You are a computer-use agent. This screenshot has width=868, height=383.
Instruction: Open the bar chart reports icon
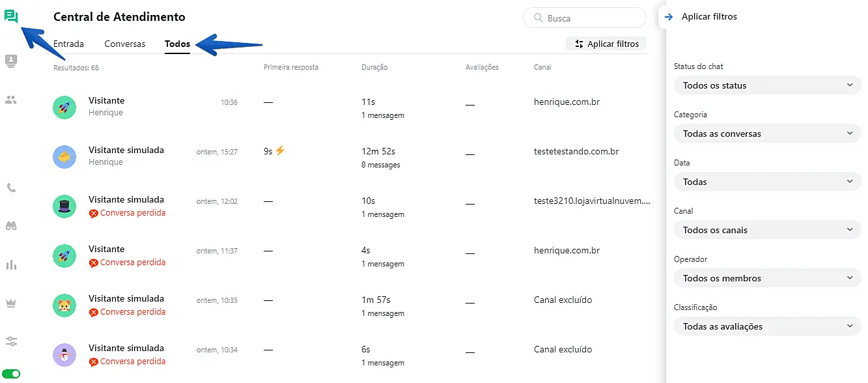pyautogui.click(x=11, y=265)
